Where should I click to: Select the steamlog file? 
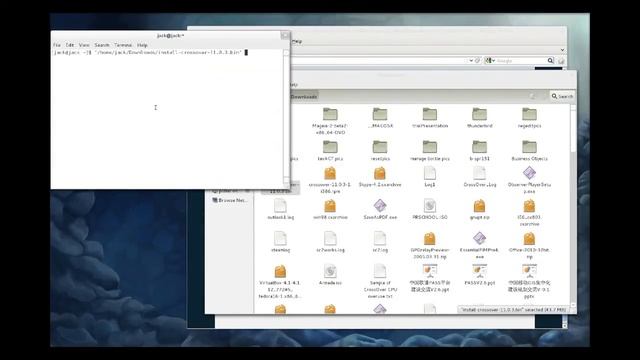pos(280,242)
